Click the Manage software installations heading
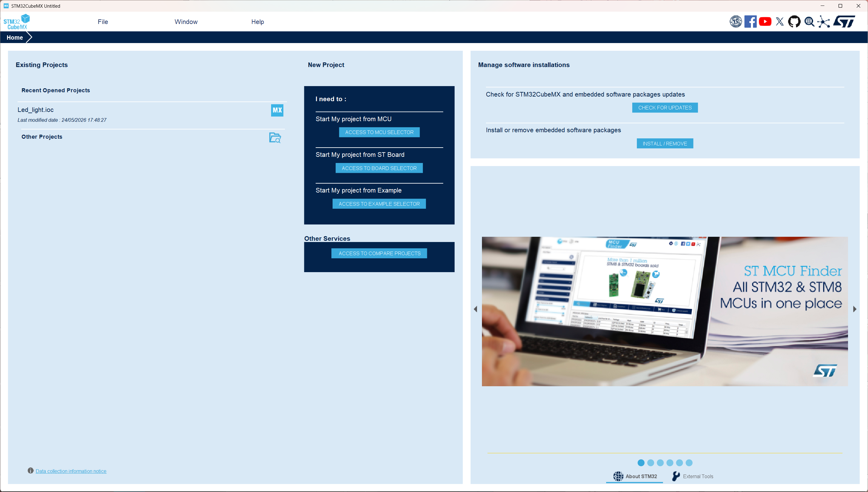 [x=524, y=65]
